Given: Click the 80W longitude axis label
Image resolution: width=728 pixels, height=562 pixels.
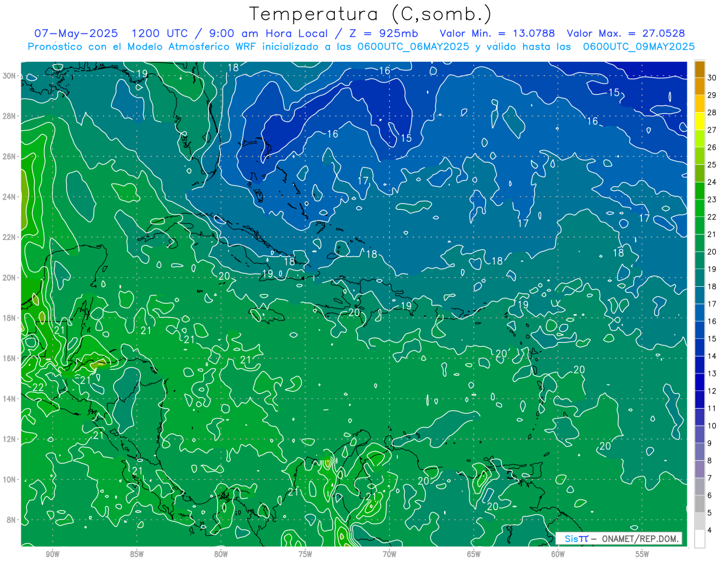Looking at the screenshot, I should point(221,554).
